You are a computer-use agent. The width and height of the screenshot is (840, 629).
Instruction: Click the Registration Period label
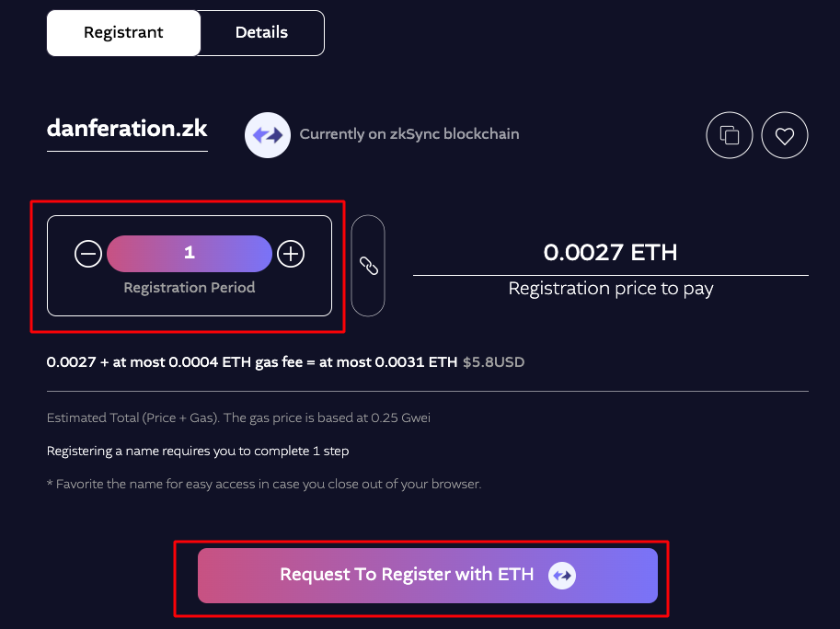pos(190,288)
